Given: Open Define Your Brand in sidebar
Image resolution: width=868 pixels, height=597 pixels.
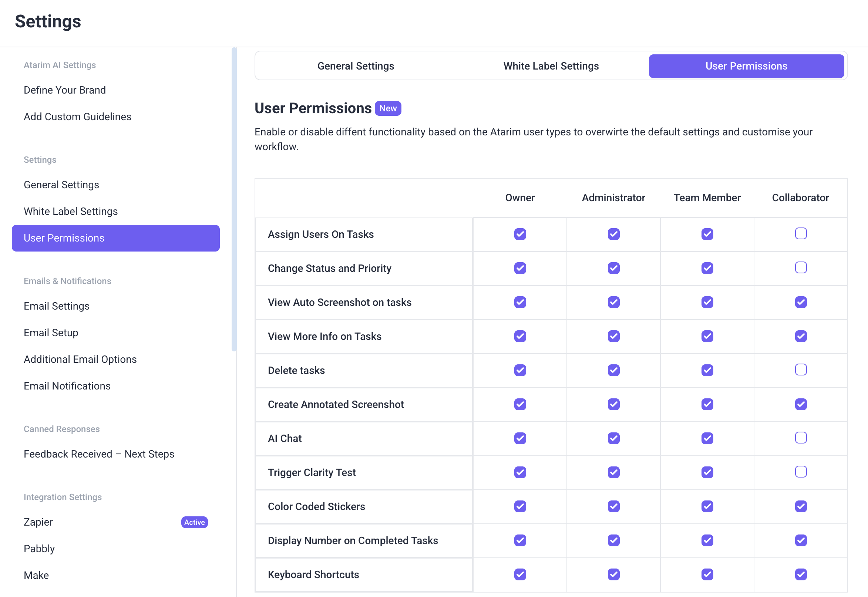Looking at the screenshot, I should click(x=65, y=90).
